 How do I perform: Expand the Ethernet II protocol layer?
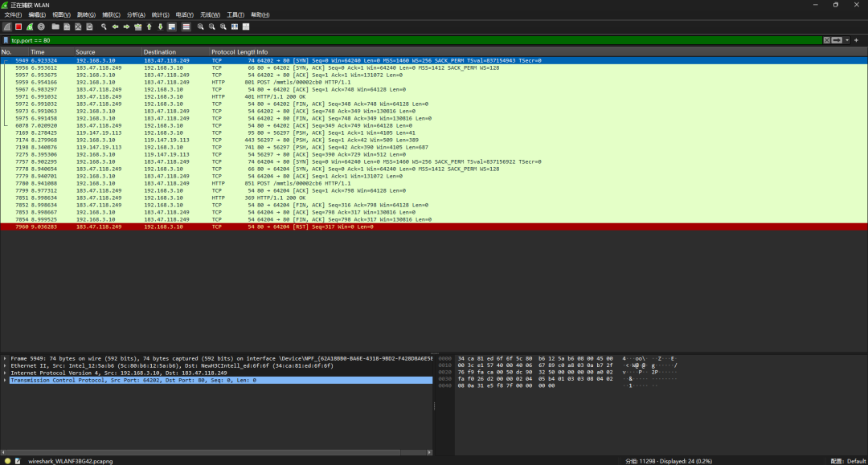point(6,365)
